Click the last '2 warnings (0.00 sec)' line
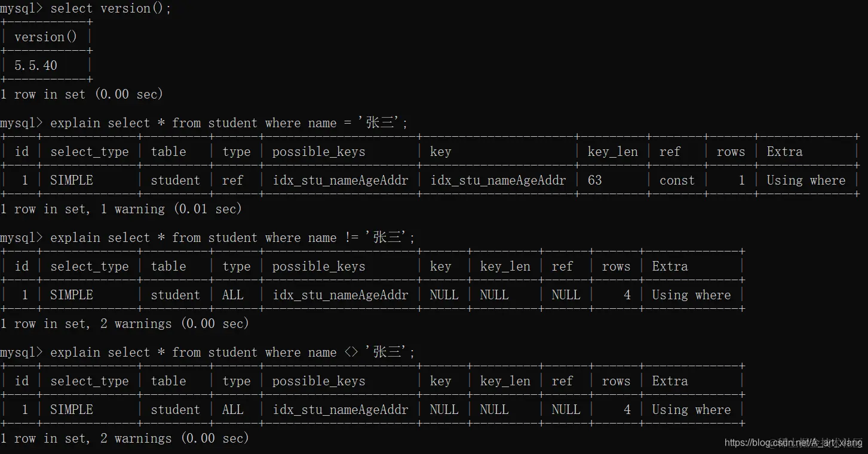The width and height of the screenshot is (868, 454). (x=124, y=438)
